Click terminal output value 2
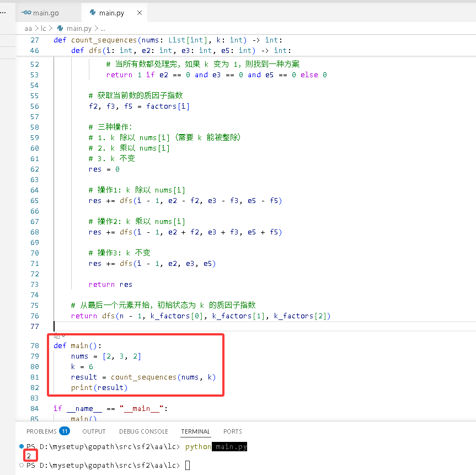The height and width of the screenshot is (475, 476). [x=29, y=456]
